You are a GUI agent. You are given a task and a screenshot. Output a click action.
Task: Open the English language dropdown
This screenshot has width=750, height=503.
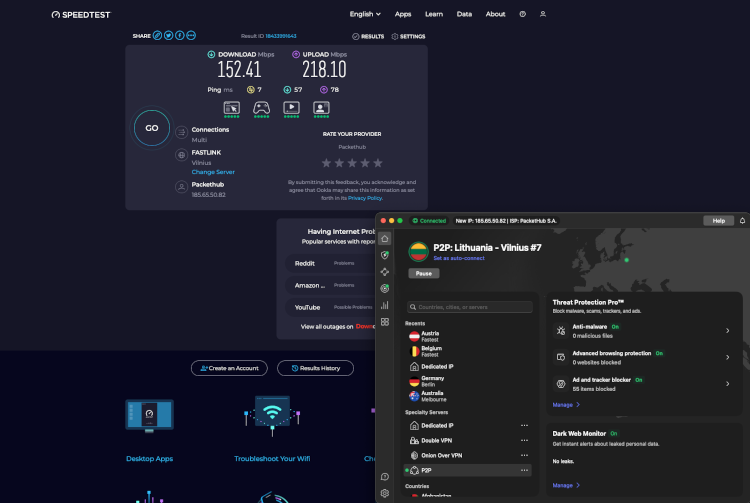click(x=365, y=14)
